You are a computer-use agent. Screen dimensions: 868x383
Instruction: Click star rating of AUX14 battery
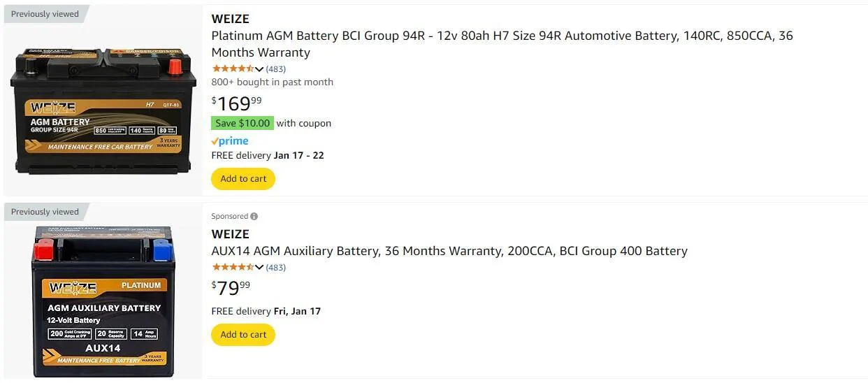(x=232, y=267)
